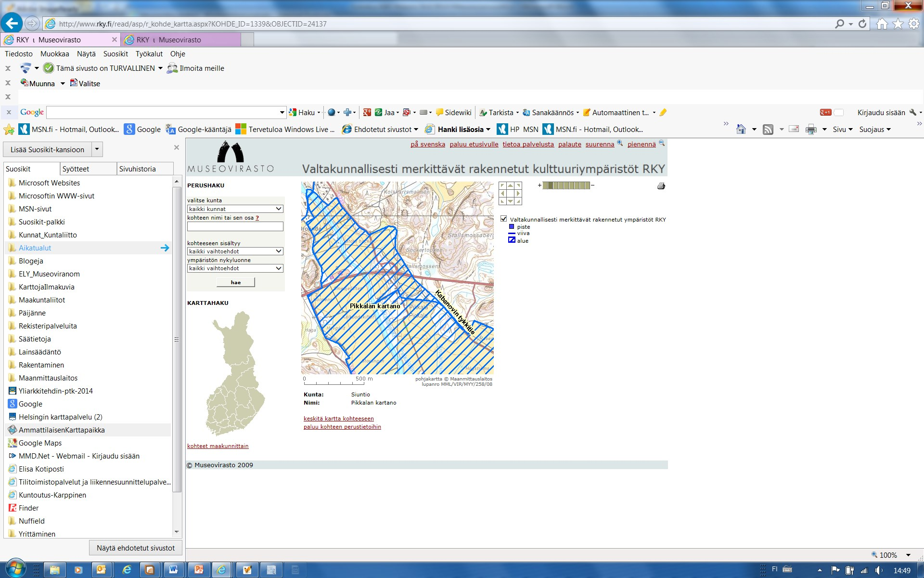Click in the 'kohteen nimi' text field
The width and height of the screenshot is (924, 578).
(x=235, y=226)
